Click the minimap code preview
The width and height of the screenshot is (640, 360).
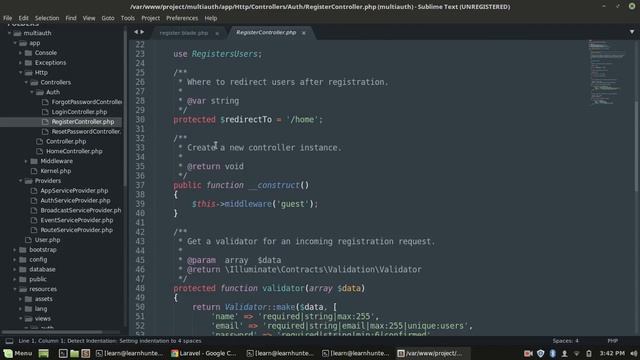607,73
